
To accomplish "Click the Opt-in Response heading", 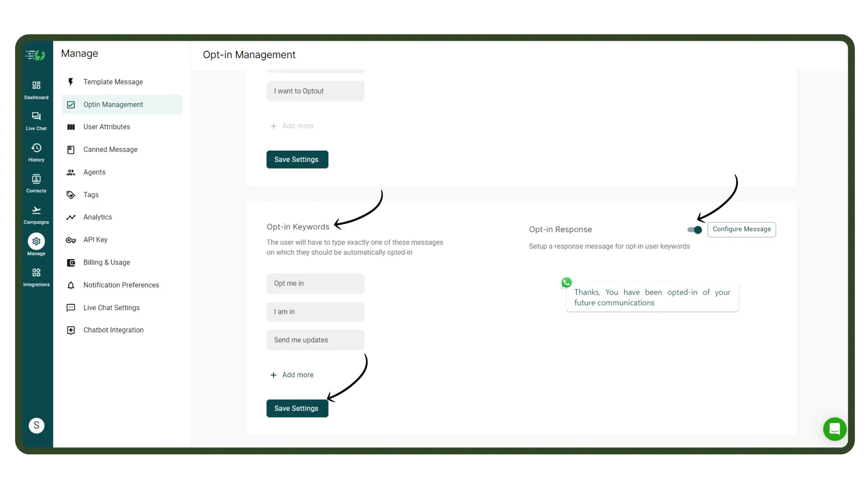I will point(560,229).
